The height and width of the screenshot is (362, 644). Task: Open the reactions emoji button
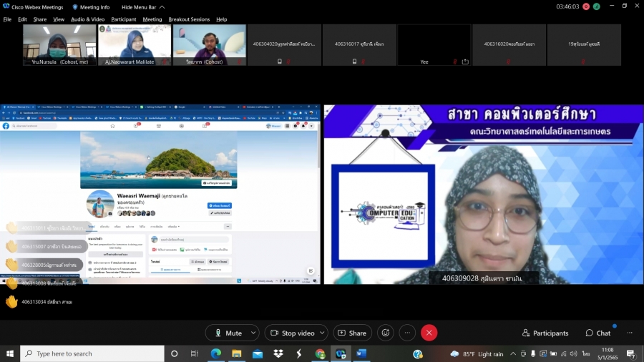click(x=386, y=333)
